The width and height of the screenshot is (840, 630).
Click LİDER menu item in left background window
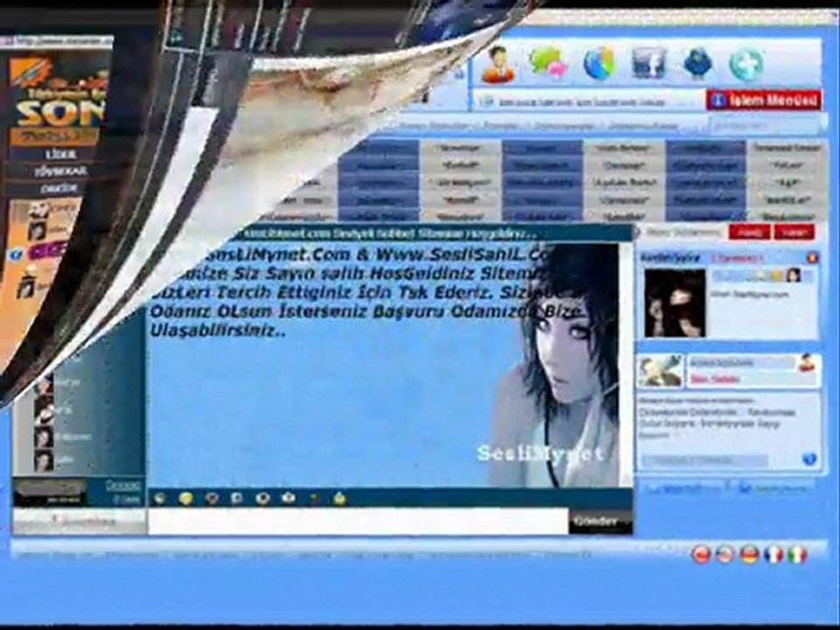coord(60,154)
